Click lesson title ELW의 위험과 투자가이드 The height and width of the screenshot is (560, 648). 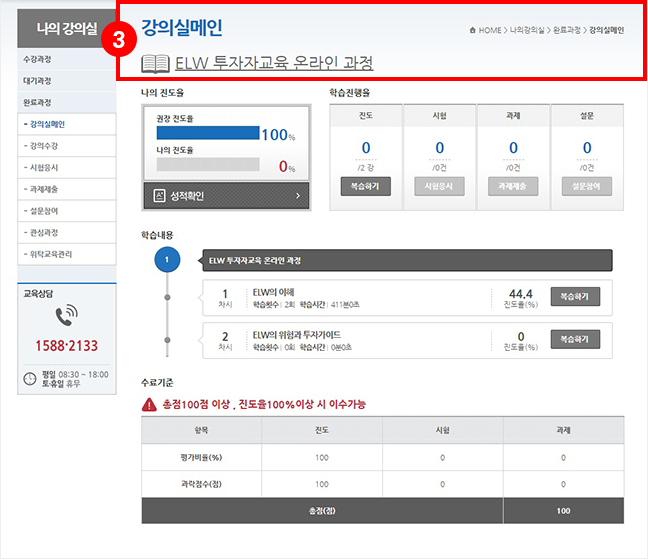click(x=297, y=335)
